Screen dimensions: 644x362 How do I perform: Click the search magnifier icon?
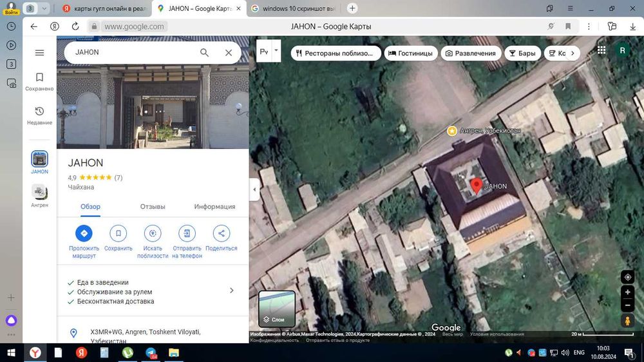pyautogui.click(x=204, y=53)
